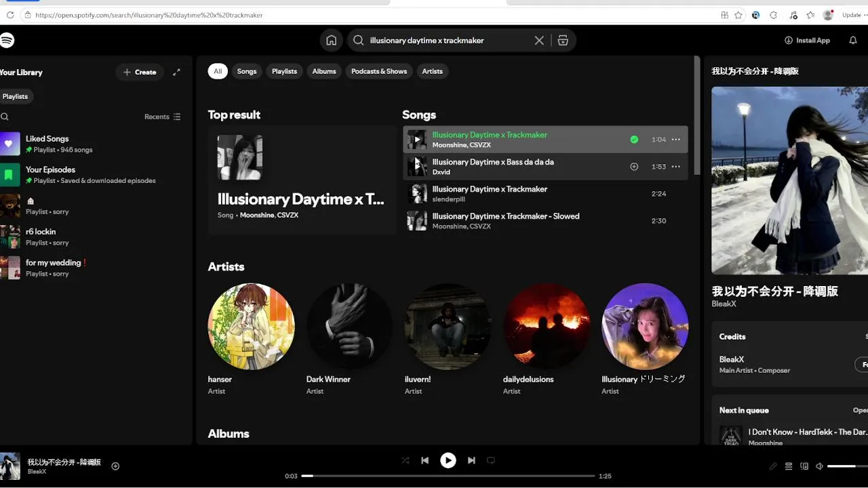Toggle saved checkmark on first song

pos(634,140)
